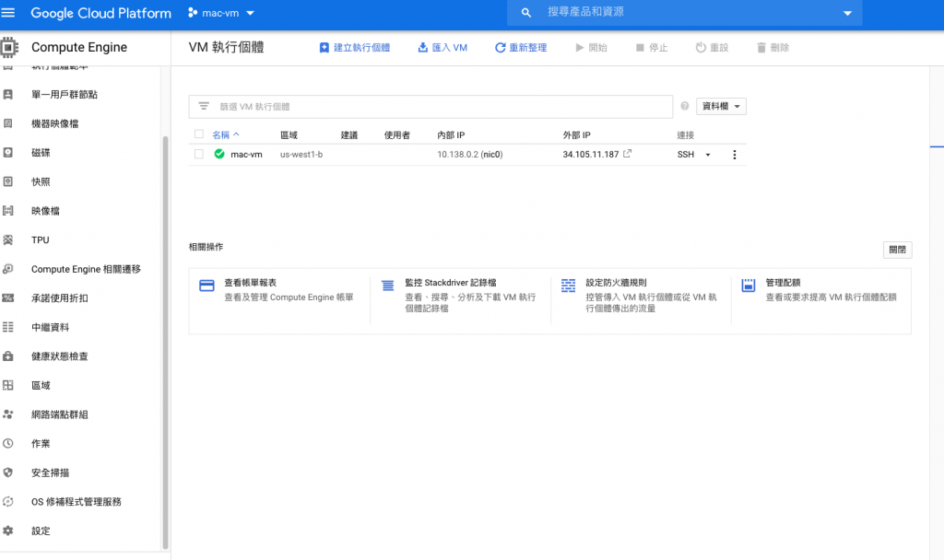Click the 健康狀態檢查 sidebar icon

pos(7,356)
